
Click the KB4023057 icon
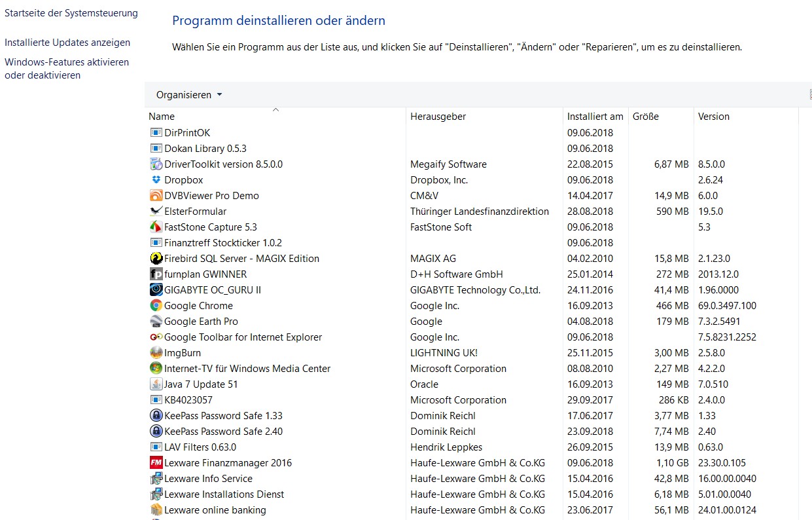156,400
